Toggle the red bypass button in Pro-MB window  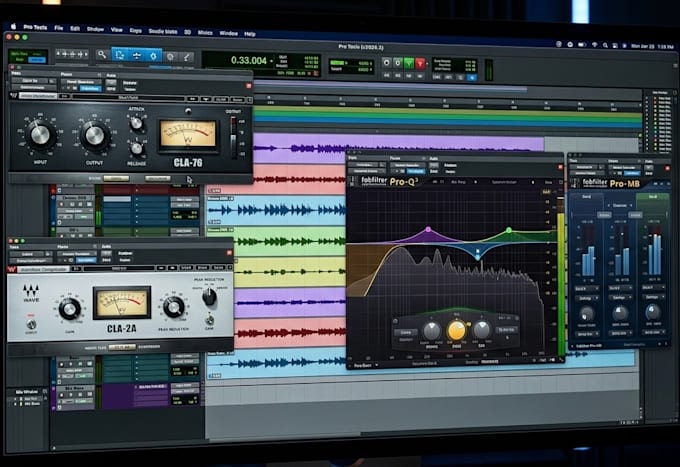tap(667, 168)
